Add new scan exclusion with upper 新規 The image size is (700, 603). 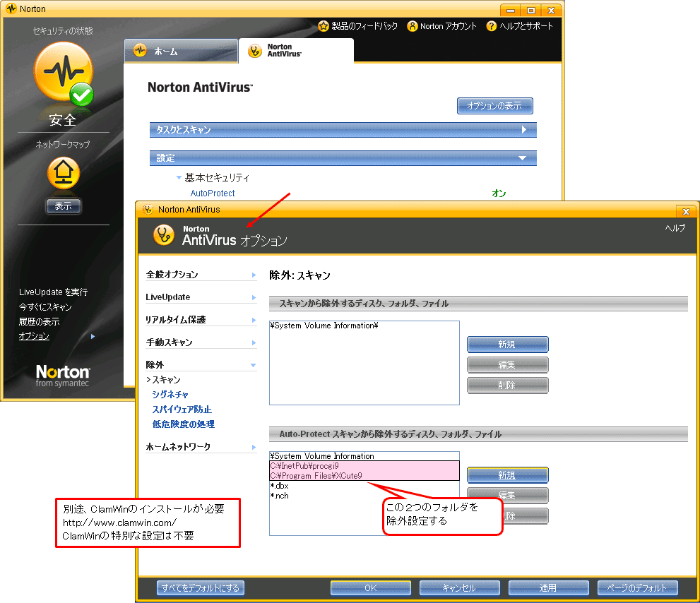click(508, 344)
